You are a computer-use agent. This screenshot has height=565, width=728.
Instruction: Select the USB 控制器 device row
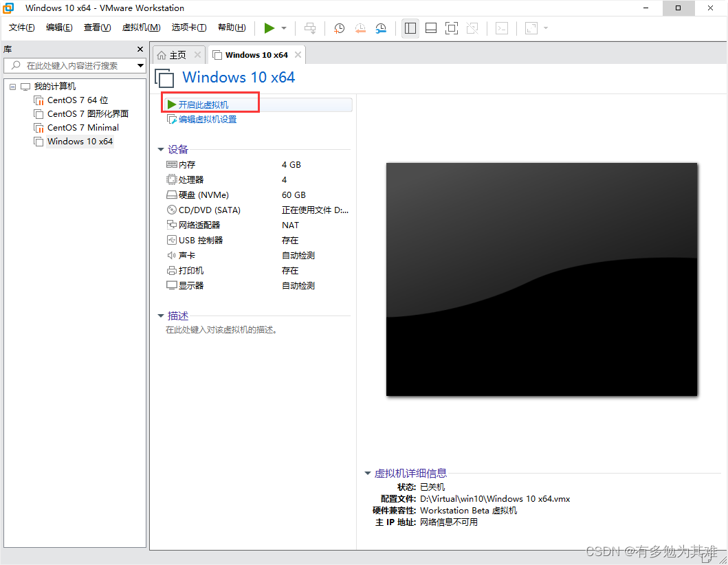coord(258,241)
